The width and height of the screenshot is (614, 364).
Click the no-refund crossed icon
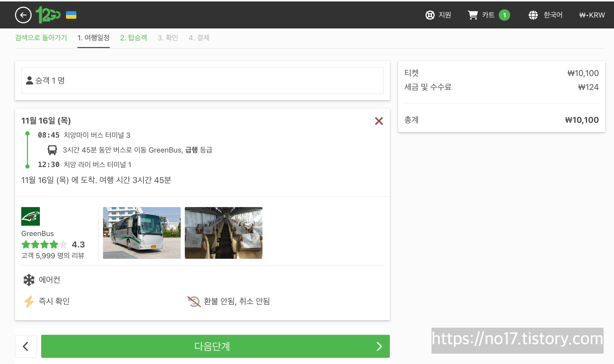pos(194,301)
